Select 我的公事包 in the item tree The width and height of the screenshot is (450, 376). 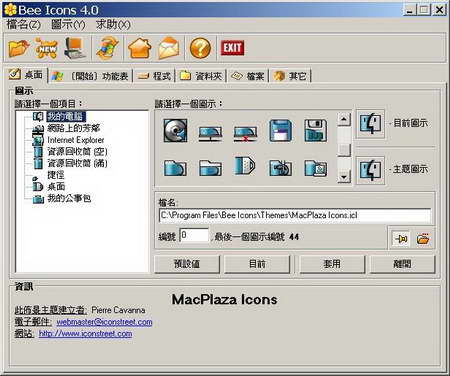[69, 198]
